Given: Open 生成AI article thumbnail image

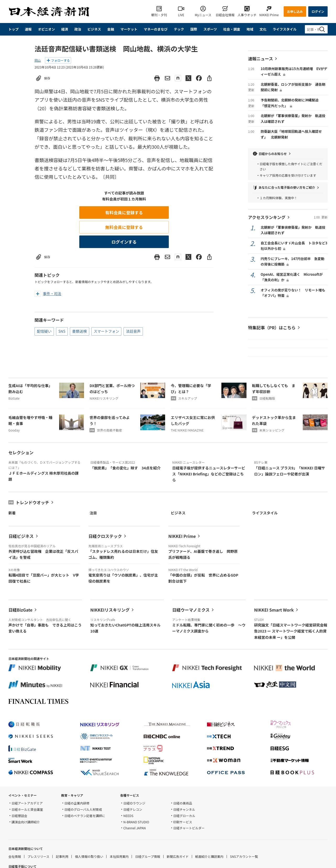Looking at the screenshot, I should click(71, 390).
